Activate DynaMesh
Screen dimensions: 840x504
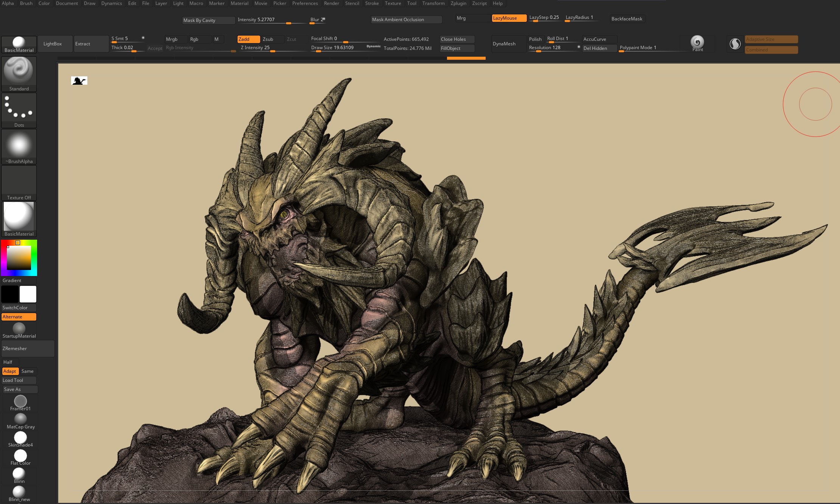tap(508, 44)
